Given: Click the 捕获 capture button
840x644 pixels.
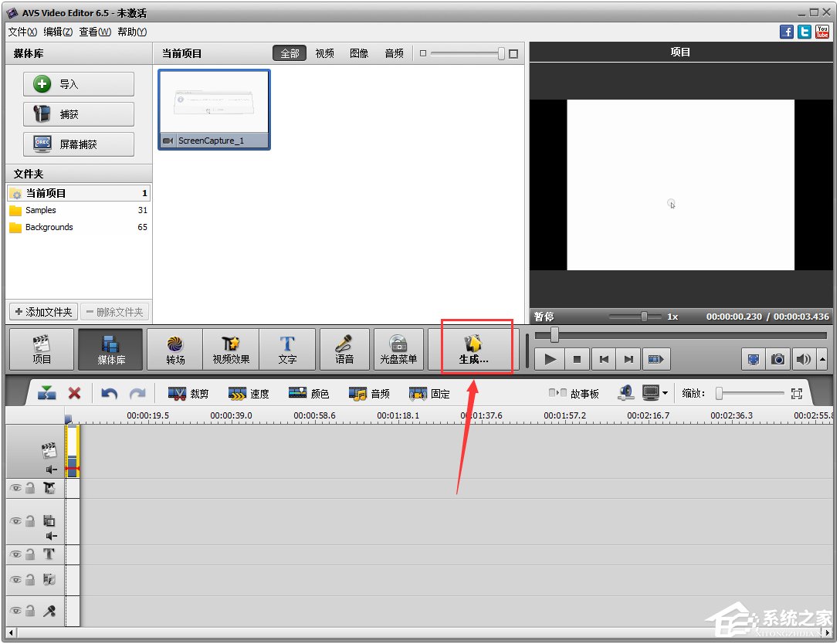Looking at the screenshot, I should (79, 114).
